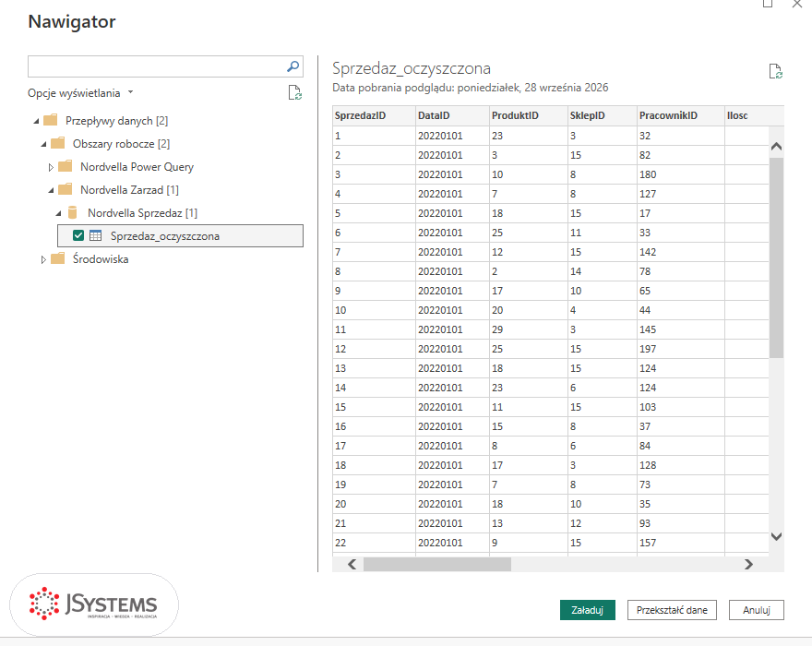Select the Obszary robocze [2] tree label
Viewport: 812px width, 646px height.
[121, 143]
